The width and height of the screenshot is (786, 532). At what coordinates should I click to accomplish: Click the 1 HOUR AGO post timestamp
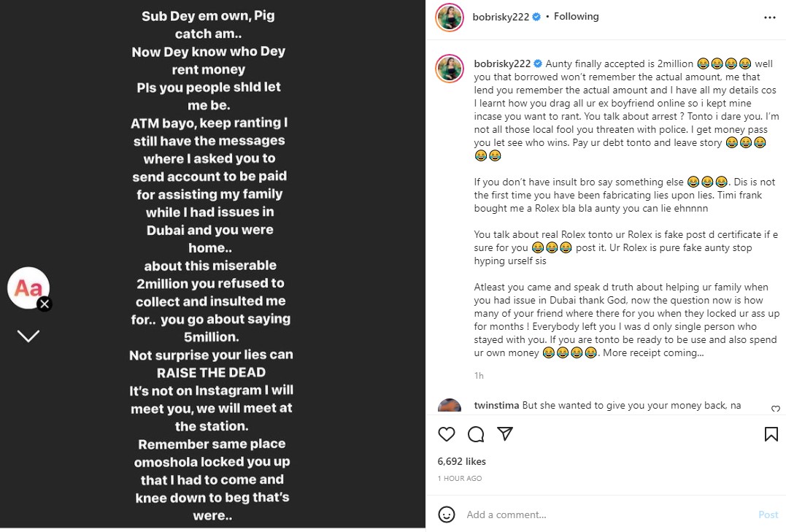[x=460, y=478]
